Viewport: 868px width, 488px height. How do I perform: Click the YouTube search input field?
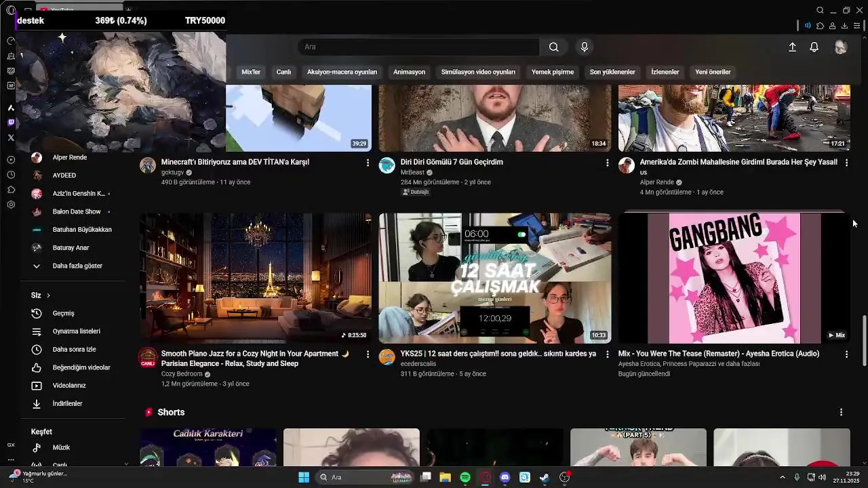[418, 47]
